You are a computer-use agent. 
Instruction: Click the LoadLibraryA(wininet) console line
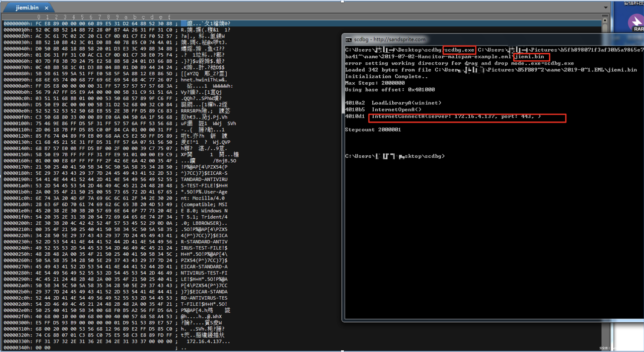pyautogui.click(x=406, y=103)
